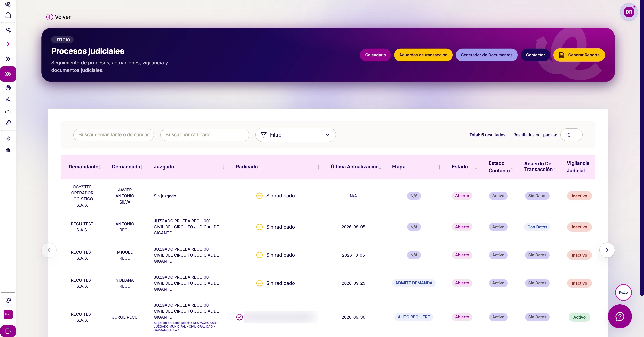Click the Con Datos badge for ANTONIO RECU
Screen dimensions: 644x337
[537, 227]
